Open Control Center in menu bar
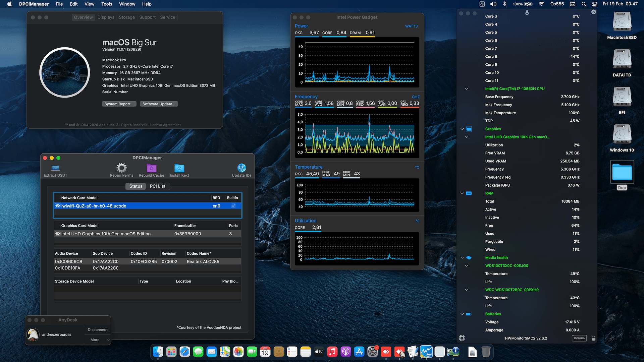The width and height of the screenshot is (644, 362). (x=595, y=4)
